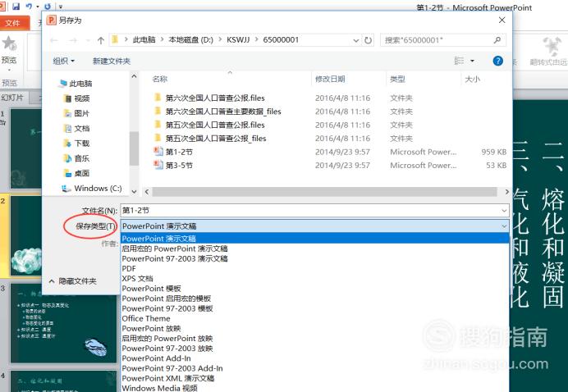Viewport: 568px width, 392px height.
Task: Open the view options dropdown arrow
Action: pyautogui.click(x=472, y=61)
